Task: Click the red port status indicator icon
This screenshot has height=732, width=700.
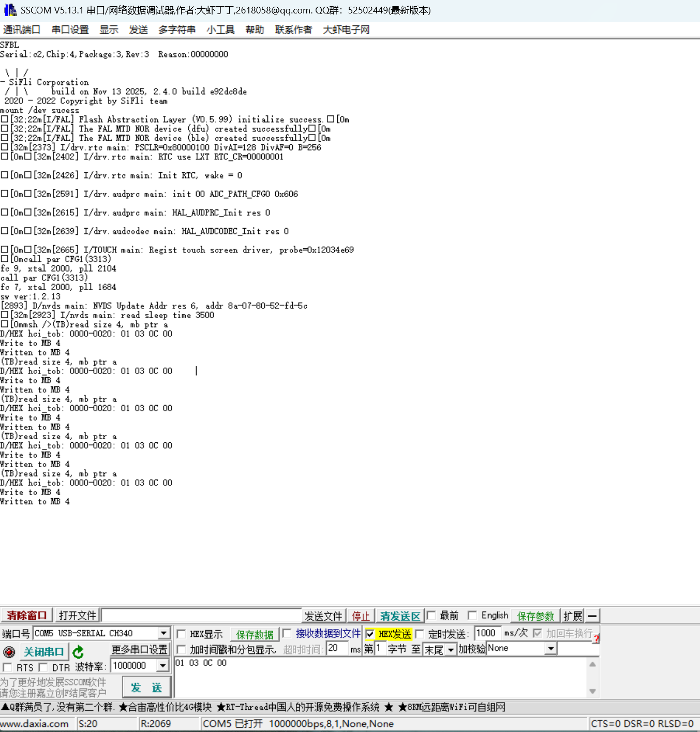Action: (9, 652)
